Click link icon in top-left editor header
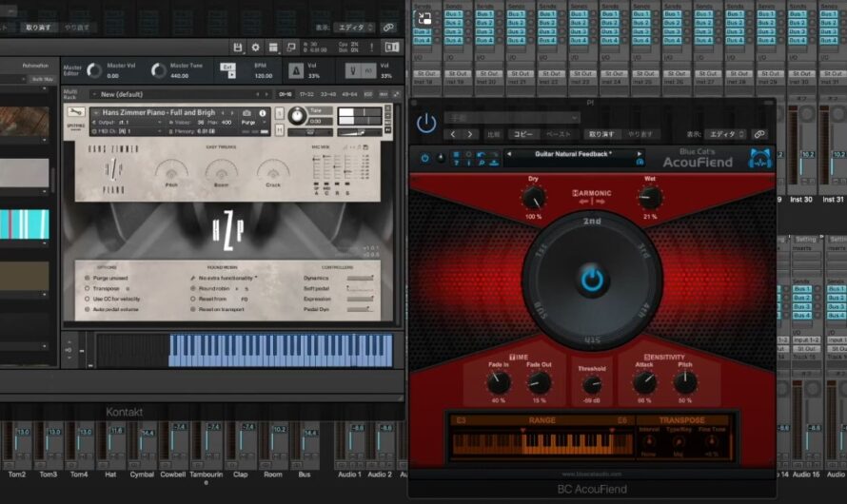Viewport: 847px width, 504px height. coord(388,27)
